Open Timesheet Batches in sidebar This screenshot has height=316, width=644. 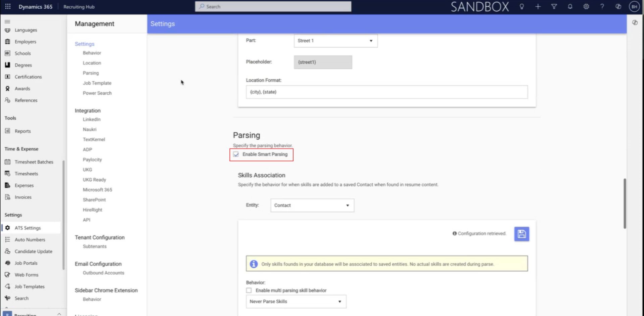tap(34, 162)
